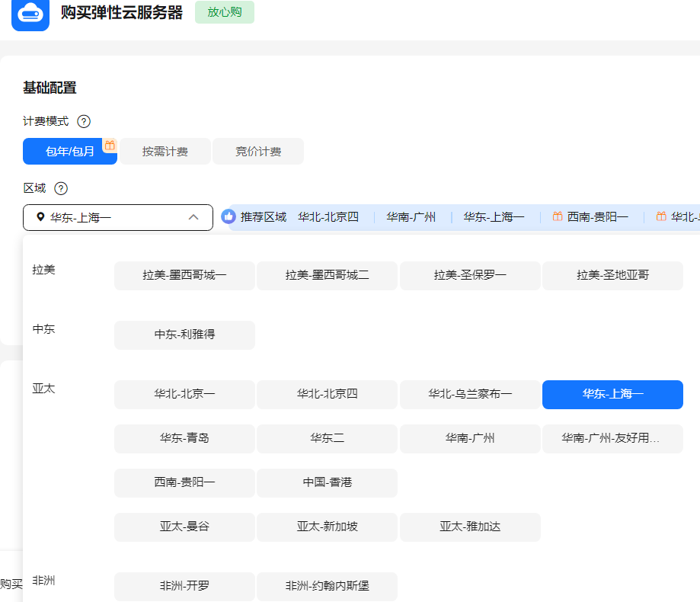Image resolution: width=700 pixels, height=602 pixels.
Task: Click the 非洲 group label
Action: pyautogui.click(x=43, y=581)
